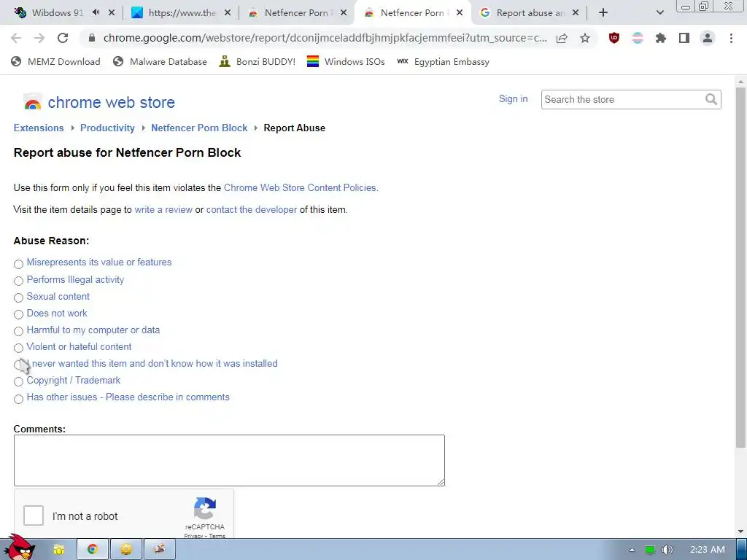747x560 pixels.
Task: Go back using browser back arrow
Action: [16, 38]
